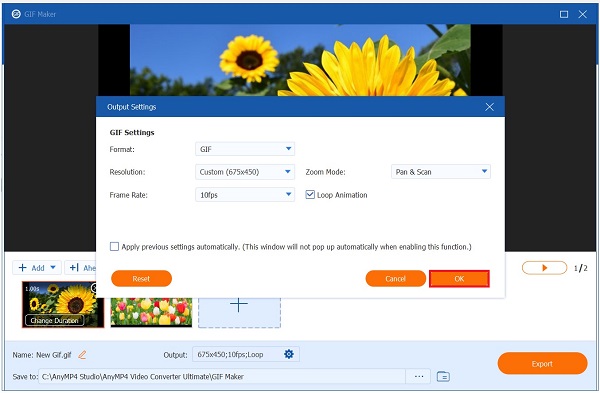Image resolution: width=600 pixels, height=393 pixels.
Task: Click the New Gif.gif file name text
Action: point(54,355)
